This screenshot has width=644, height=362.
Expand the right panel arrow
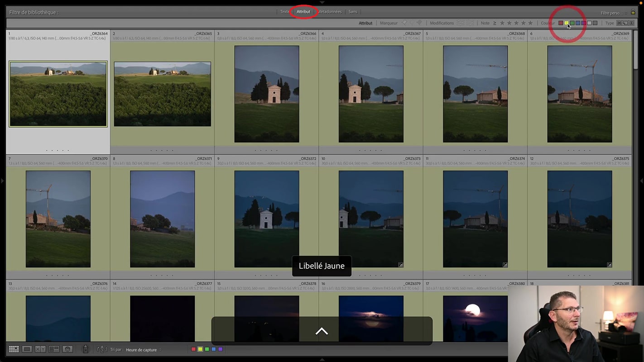[x=641, y=181]
